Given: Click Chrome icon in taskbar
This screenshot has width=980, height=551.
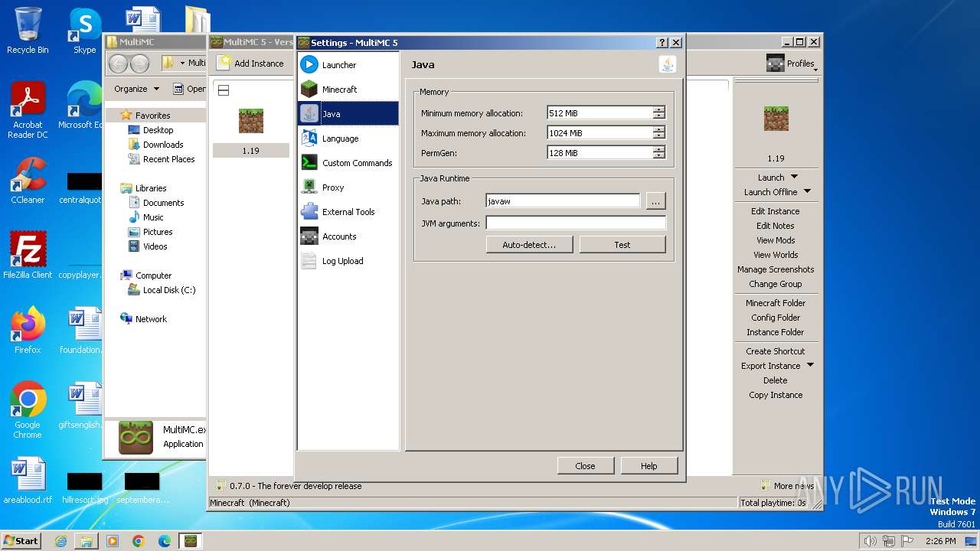Looking at the screenshot, I should click(139, 541).
